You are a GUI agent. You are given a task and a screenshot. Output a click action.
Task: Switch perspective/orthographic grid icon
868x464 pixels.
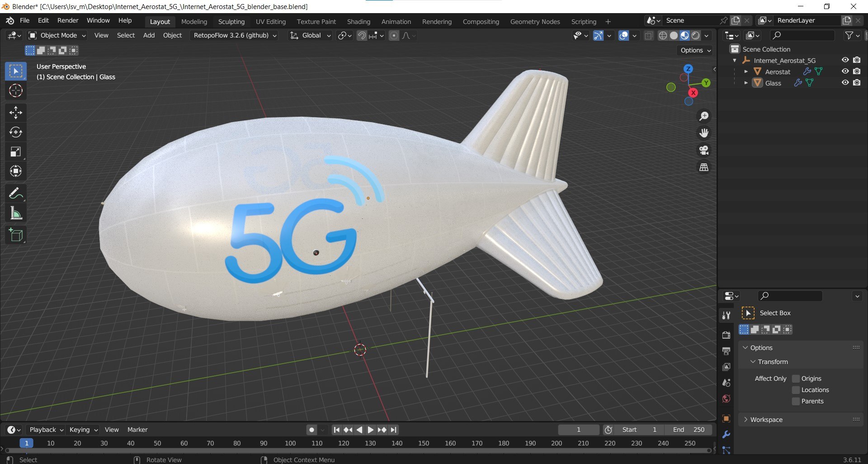click(x=704, y=167)
